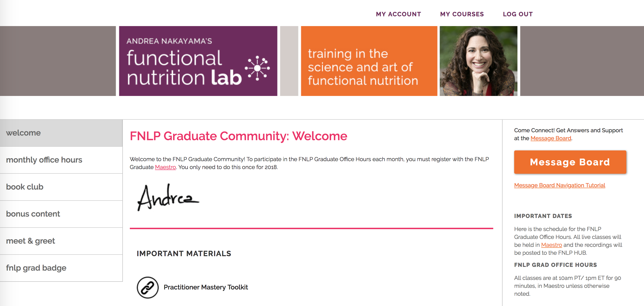Open the Message Board Navigation Tutorial link
The image size is (644, 306).
560,185
